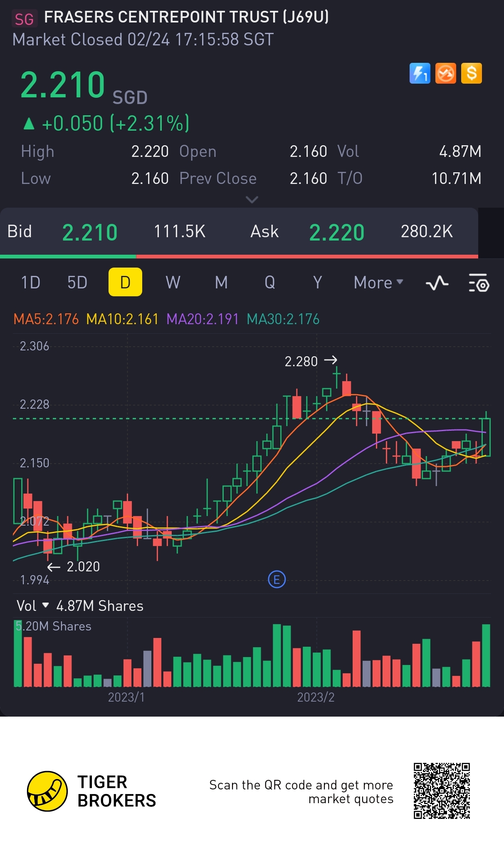Screen dimensions: 504x866
Task: Tap the Market Closed timestamp text
Action: pyautogui.click(x=143, y=40)
